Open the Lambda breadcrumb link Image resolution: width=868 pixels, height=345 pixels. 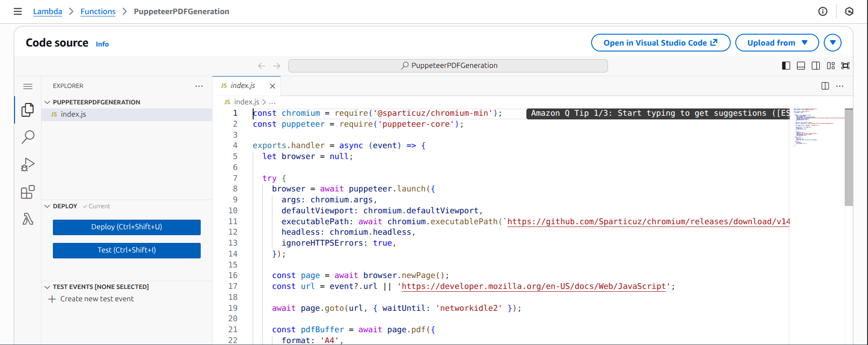coord(47,11)
